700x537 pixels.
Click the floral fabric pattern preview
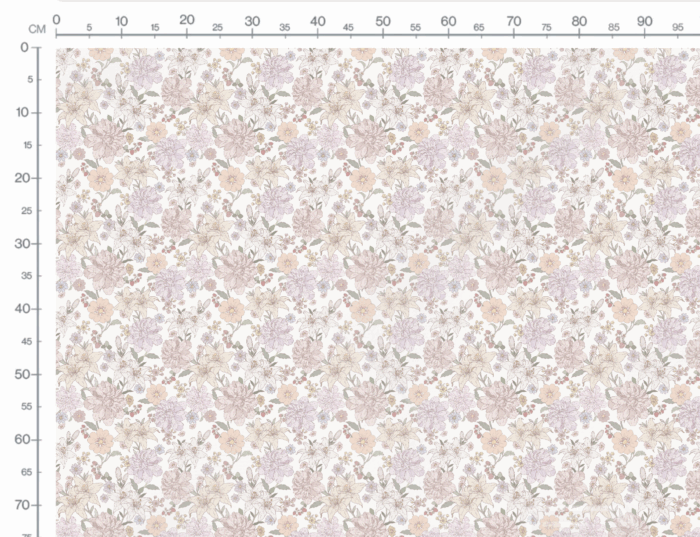coord(378,292)
